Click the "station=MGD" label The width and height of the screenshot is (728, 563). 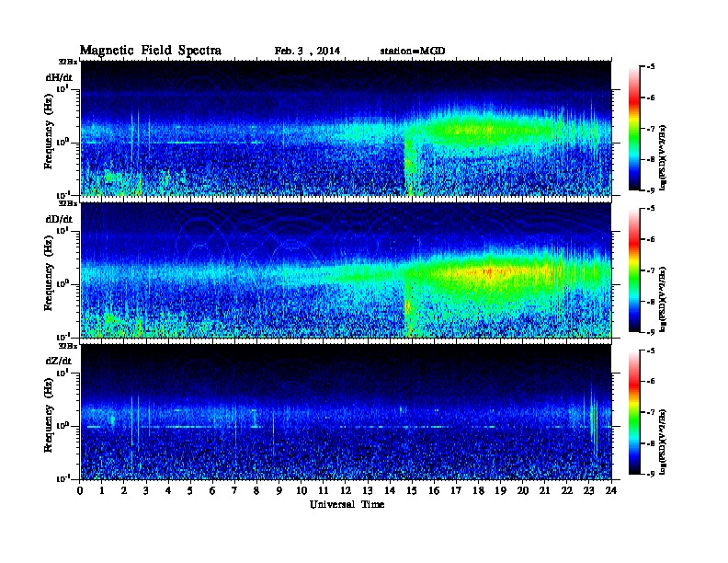click(x=413, y=52)
